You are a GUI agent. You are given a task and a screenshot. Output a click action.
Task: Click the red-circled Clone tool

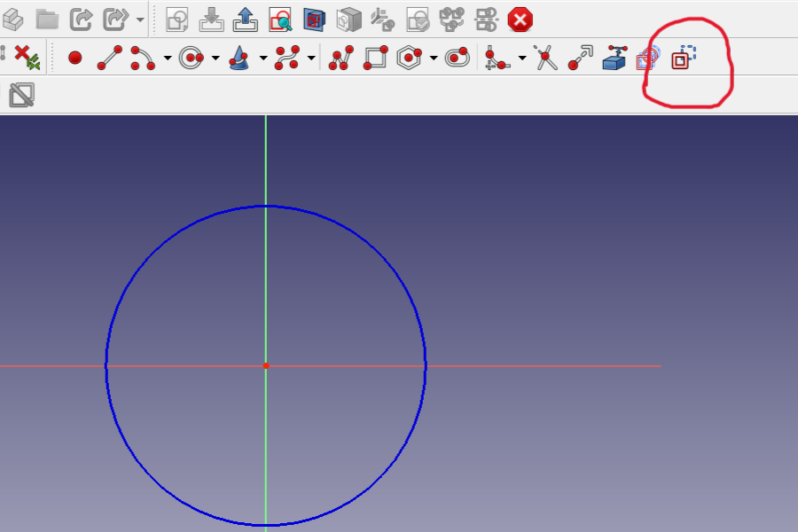[681, 58]
